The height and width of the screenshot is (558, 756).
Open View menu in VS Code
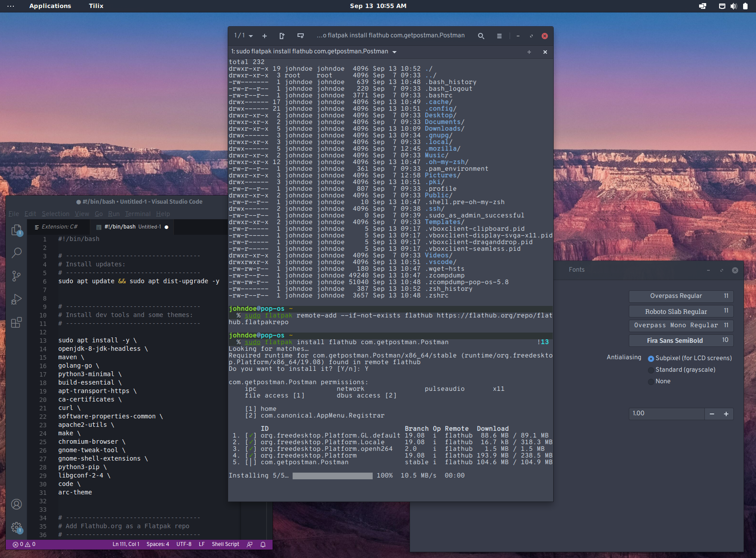82,214
